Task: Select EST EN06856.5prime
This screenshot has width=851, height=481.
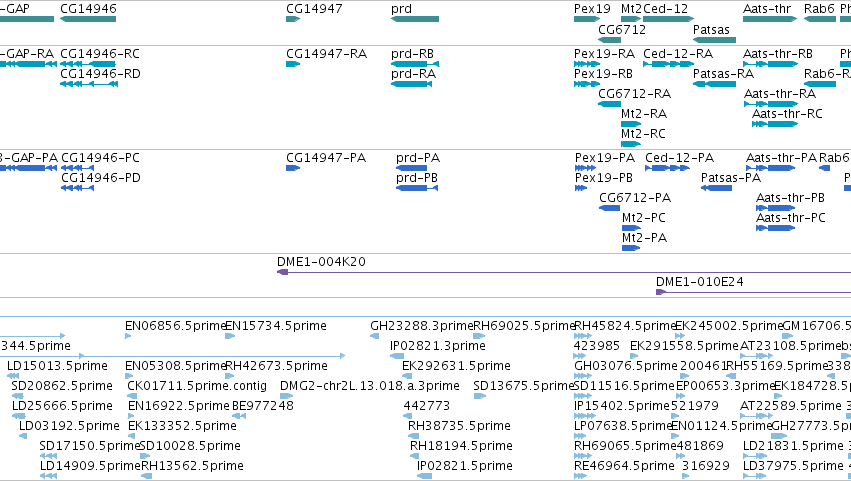Action: 175,326
